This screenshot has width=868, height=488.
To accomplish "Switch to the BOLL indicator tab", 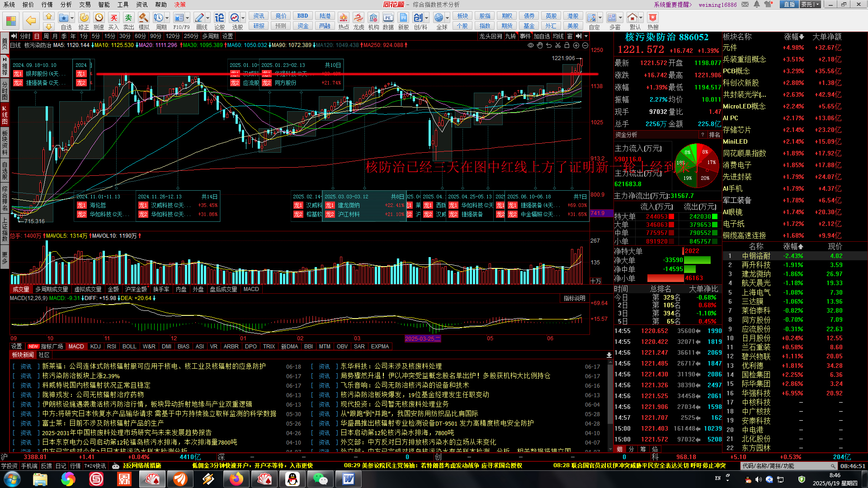I will [129, 347].
